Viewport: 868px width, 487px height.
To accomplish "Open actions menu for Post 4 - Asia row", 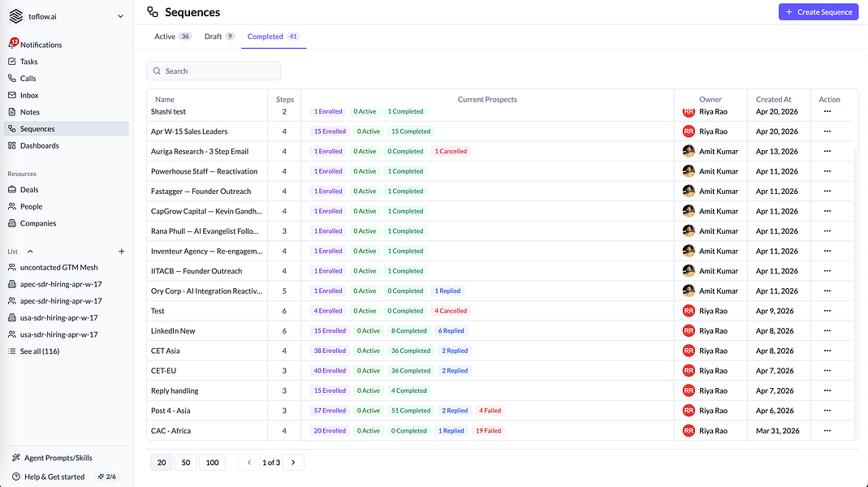I will pyautogui.click(x=827, y=411).
